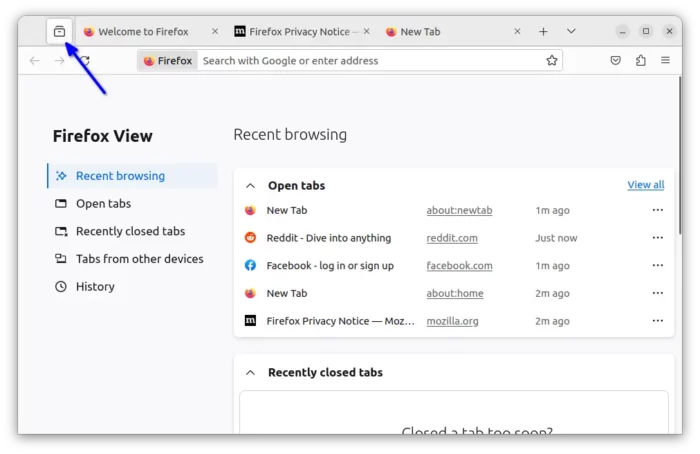Click View all link for open tabs
Image resolution: width=700 pixels, height=454 pixels.
[x=646, y=185]
